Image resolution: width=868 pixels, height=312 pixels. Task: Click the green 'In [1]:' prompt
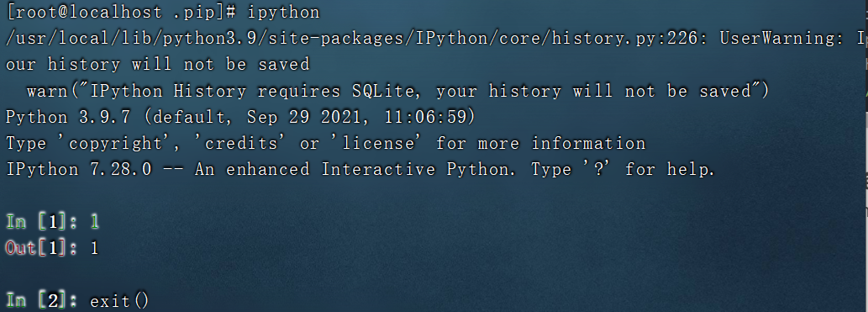[43, 222]
